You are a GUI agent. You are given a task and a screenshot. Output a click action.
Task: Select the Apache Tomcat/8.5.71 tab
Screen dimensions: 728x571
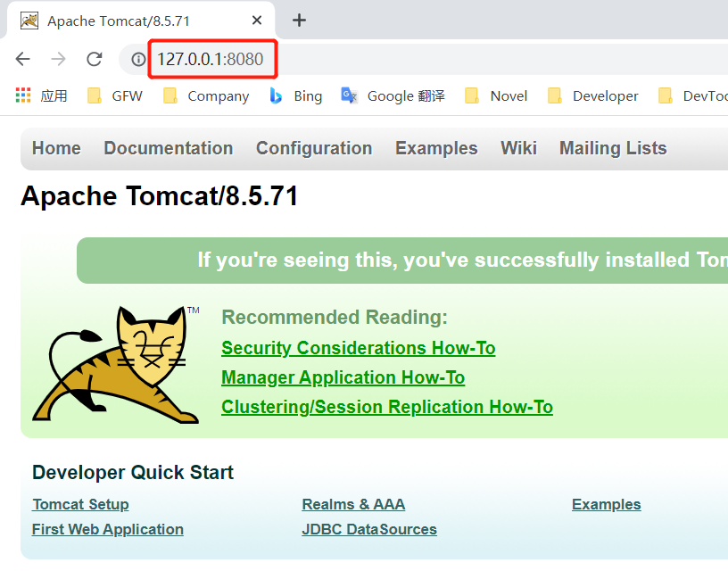click(141, 21)
